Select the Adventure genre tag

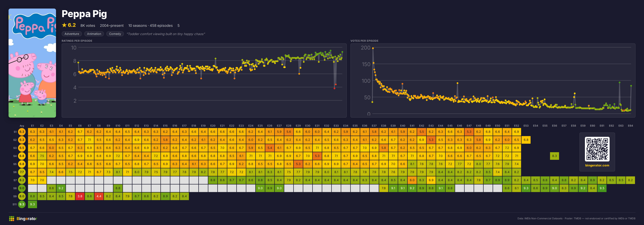pyautogui.click(x=72, y=34)
